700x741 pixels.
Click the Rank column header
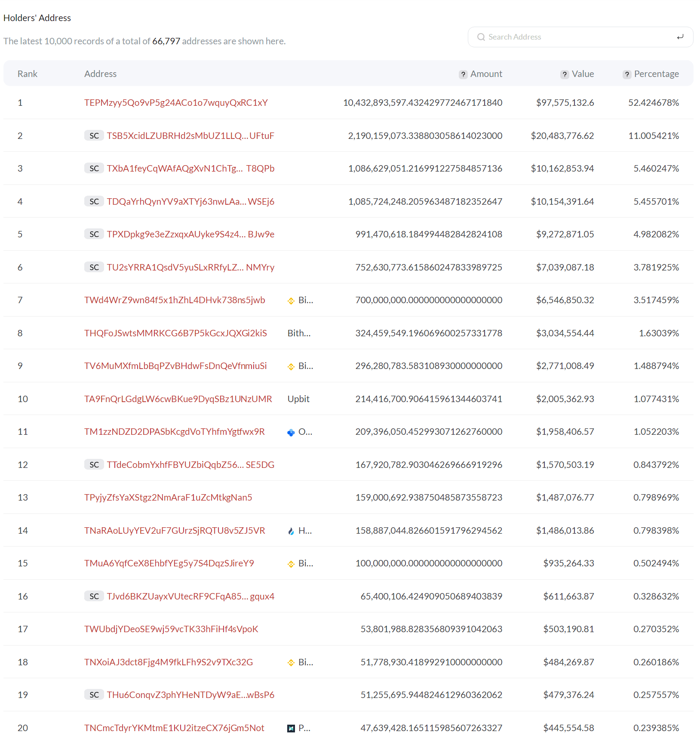pyautogui.click(x=28, y=74)
